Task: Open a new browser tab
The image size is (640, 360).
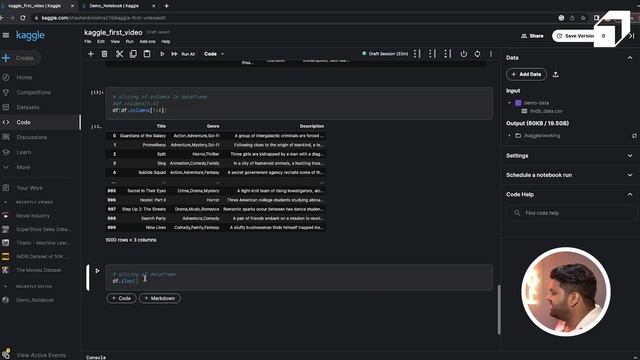Action: click(167, 6)
